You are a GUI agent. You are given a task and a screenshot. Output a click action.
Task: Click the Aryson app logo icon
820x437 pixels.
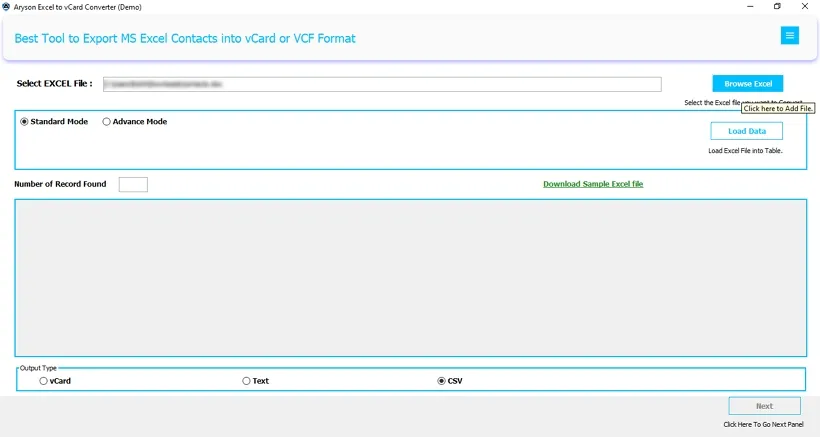coord(6,7)
